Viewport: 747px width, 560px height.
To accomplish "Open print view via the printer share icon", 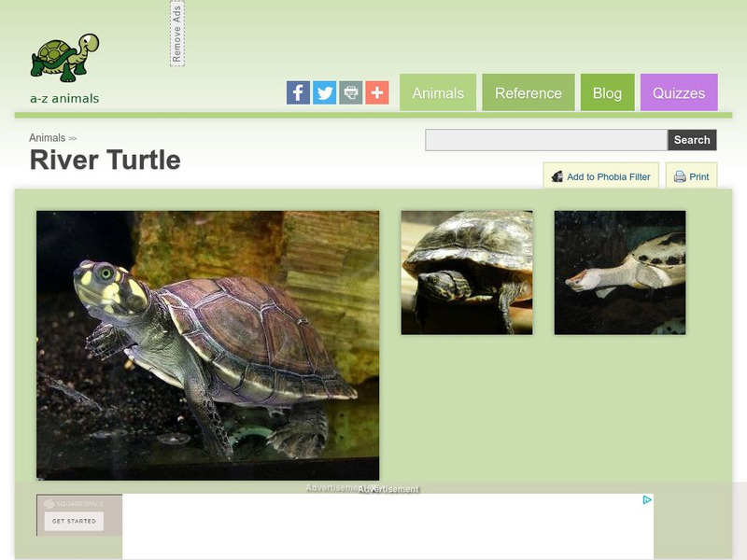I will tap(350, 92).
